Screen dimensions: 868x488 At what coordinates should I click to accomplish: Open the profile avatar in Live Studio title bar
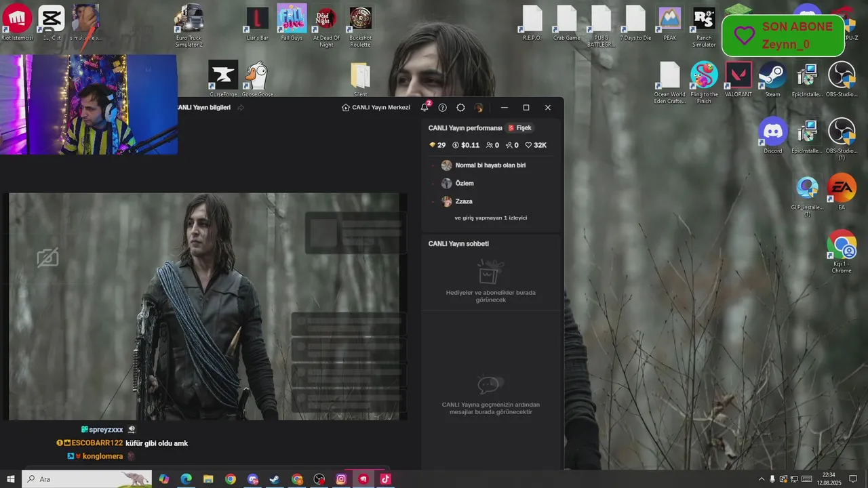(479, 107)
